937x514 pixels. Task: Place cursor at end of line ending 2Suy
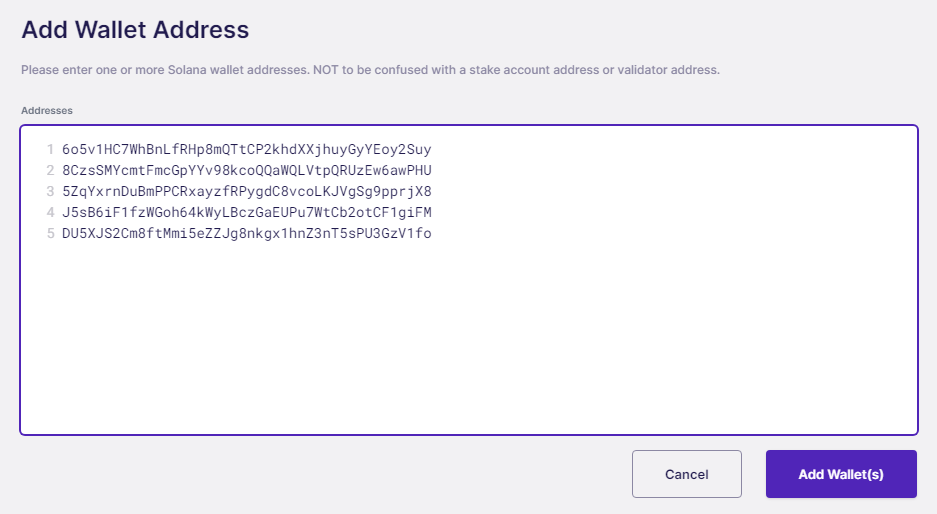(x=432, y=149)
